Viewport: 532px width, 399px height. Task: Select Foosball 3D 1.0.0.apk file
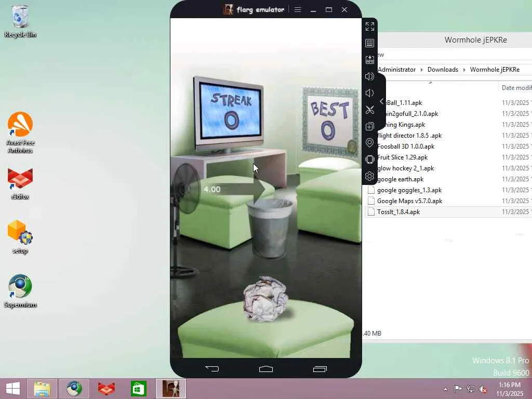[406, 147]
